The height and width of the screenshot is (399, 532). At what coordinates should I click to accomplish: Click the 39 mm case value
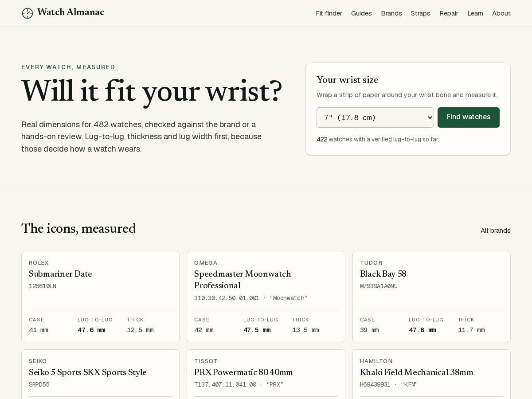[x=369, y=330]
